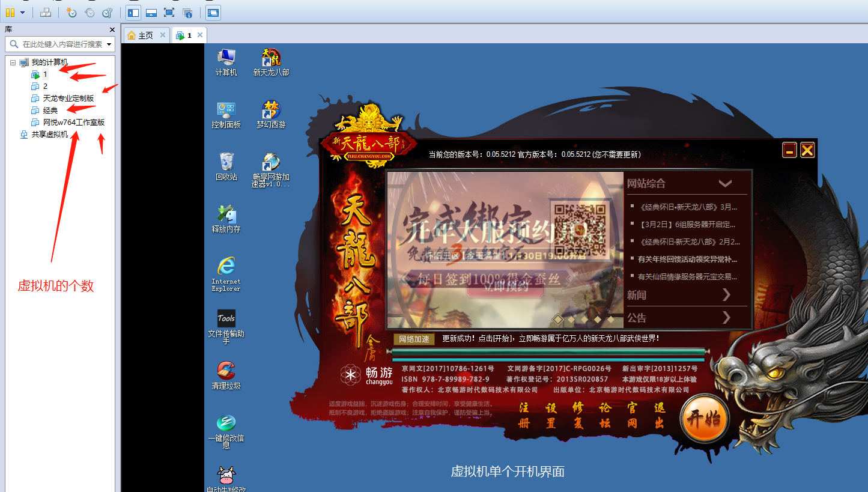Screen dimensions: 868x492
Task: Toggle the console view toolbar icon
Action: 213,12
